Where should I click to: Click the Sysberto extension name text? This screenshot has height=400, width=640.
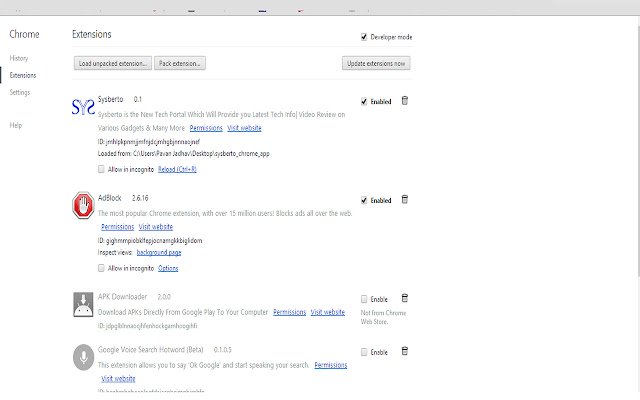[111, 100]
